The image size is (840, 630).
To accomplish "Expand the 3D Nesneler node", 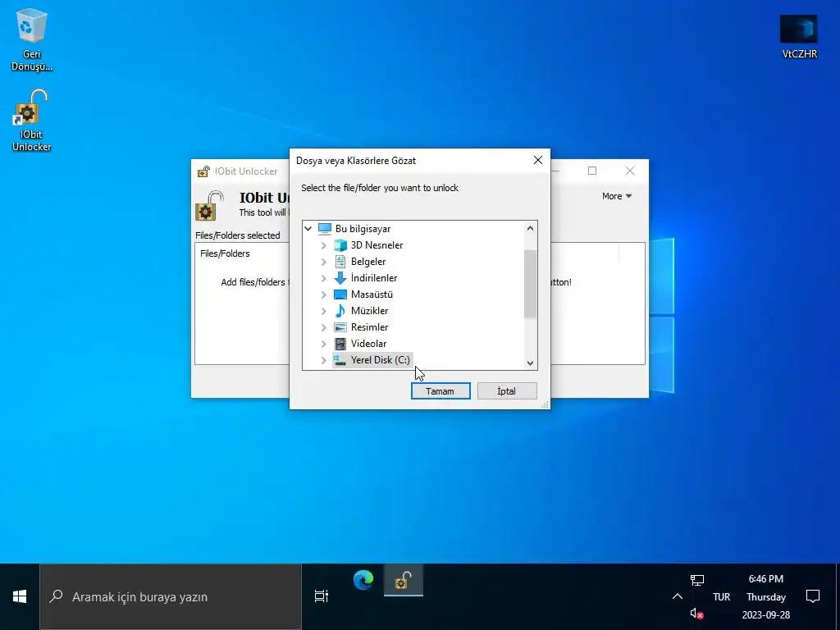I will click(x=323, y=245).
